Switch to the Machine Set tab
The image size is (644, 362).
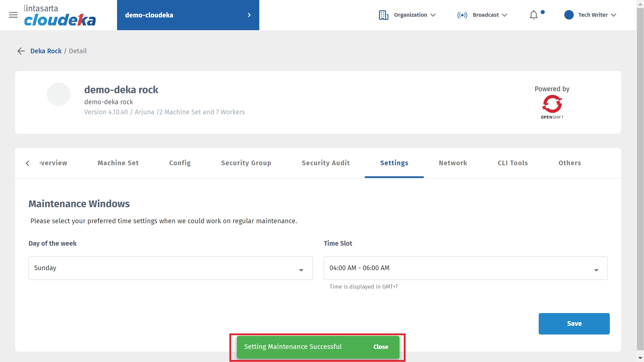click(x=118, y=163)
